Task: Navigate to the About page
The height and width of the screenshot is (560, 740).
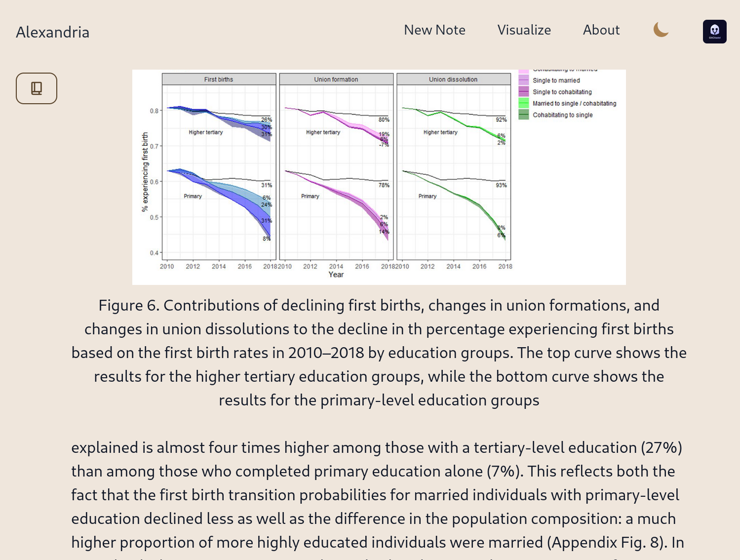Action: point(601,30)
